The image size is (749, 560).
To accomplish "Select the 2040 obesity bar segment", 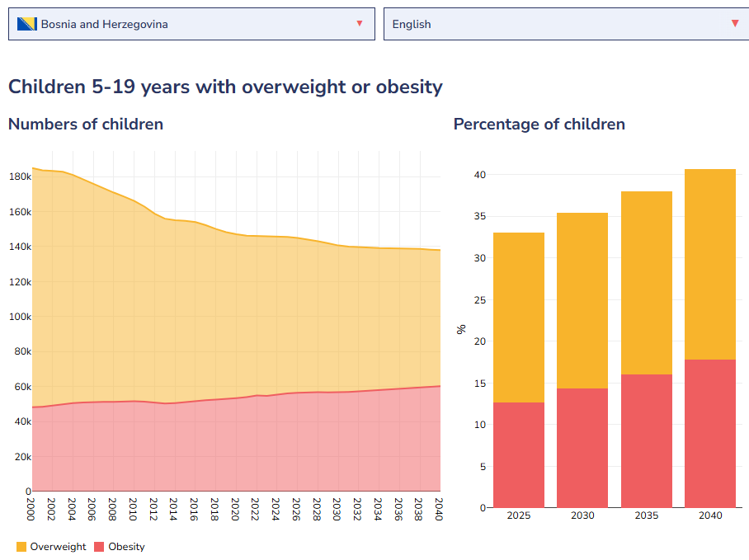I will point(710,434).
